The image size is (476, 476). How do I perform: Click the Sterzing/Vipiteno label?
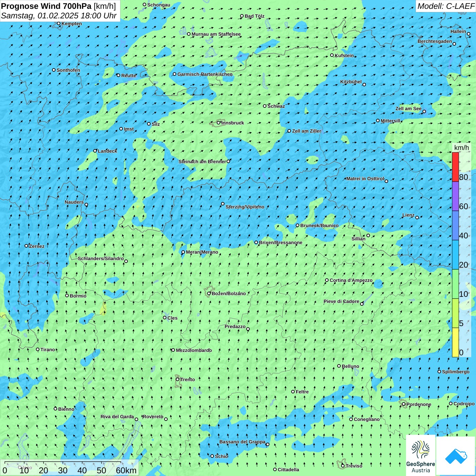click(x=245, y=207)
